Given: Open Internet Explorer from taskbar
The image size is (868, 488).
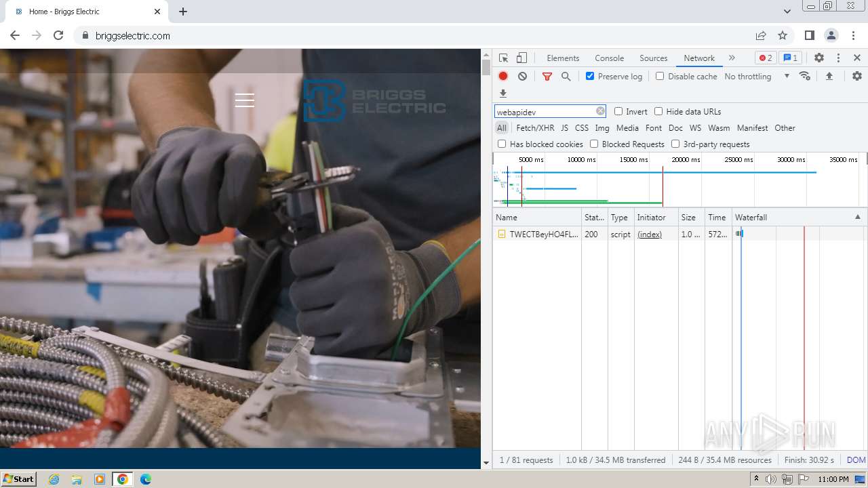Looking at the screenshot, I should pyautogui.click(x=54, y=479).
